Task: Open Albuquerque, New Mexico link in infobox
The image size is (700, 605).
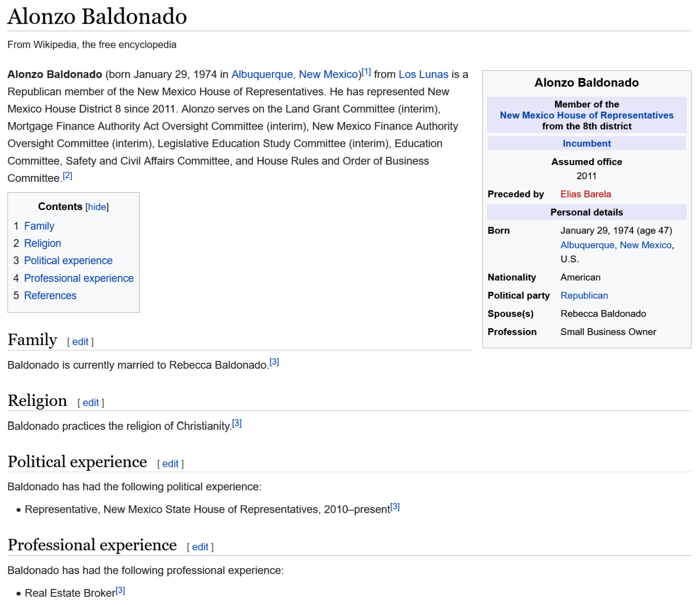Action: pos(616,245)
